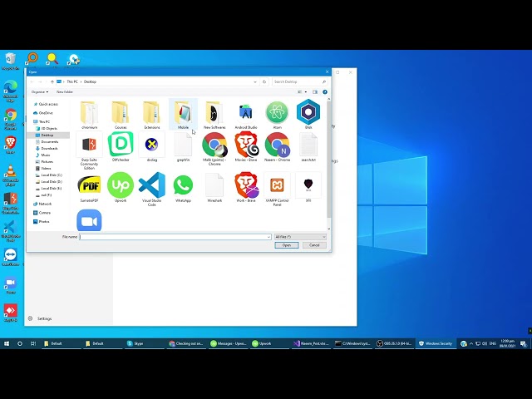The width and height of the screenshot is (532, 399).
Task: Switch to Skype on the taskbar
Action: point(144,343)
